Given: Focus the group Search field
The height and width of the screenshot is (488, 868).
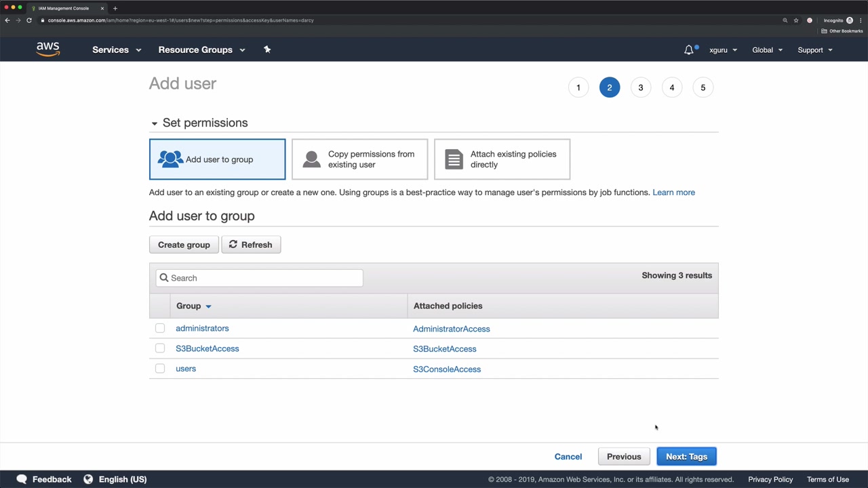Looking at the screenshot, I should coord(259,278).
